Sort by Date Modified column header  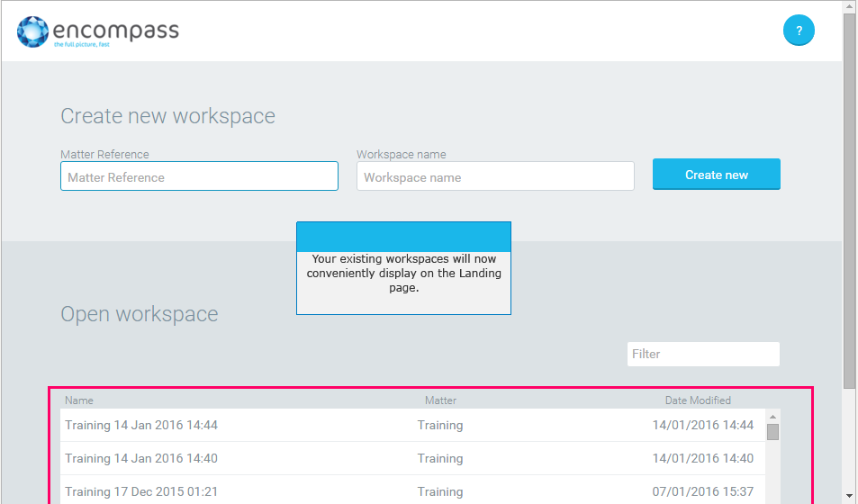pyautogui.click(x=698, y=400)
